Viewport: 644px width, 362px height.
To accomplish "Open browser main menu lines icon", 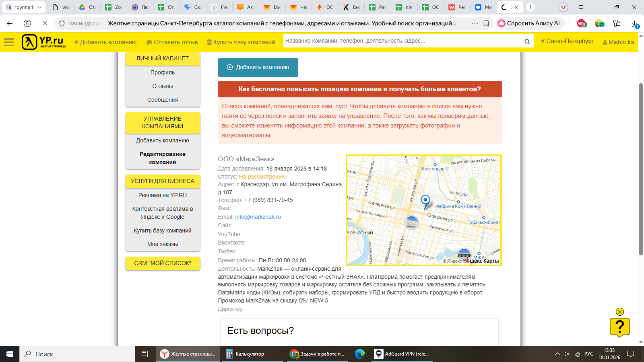I will [581, 7].
